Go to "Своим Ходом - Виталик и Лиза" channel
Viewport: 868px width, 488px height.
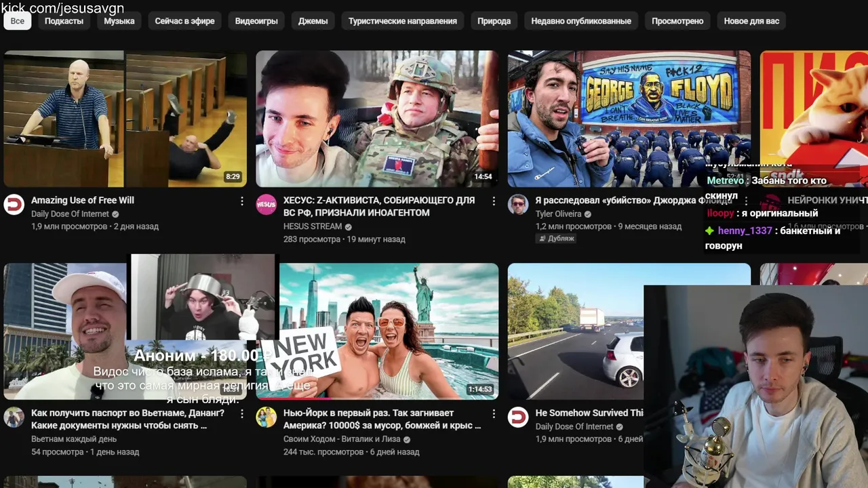coord(342,439)
